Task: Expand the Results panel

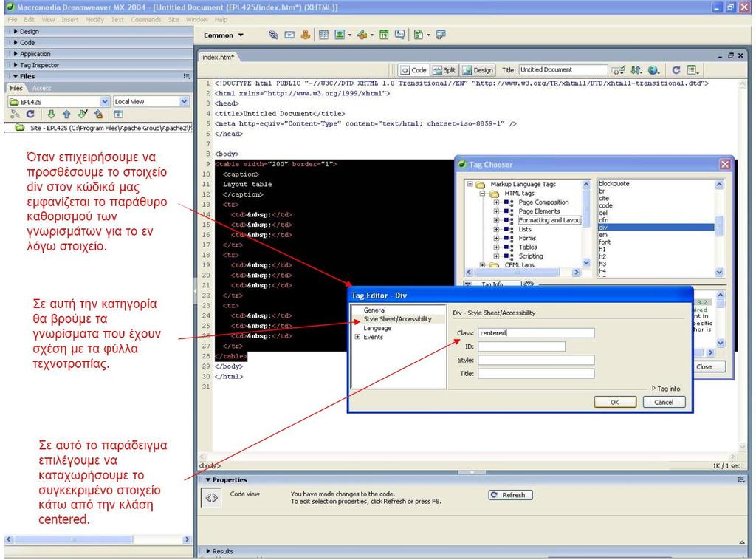Action: [x=208, y=551]
